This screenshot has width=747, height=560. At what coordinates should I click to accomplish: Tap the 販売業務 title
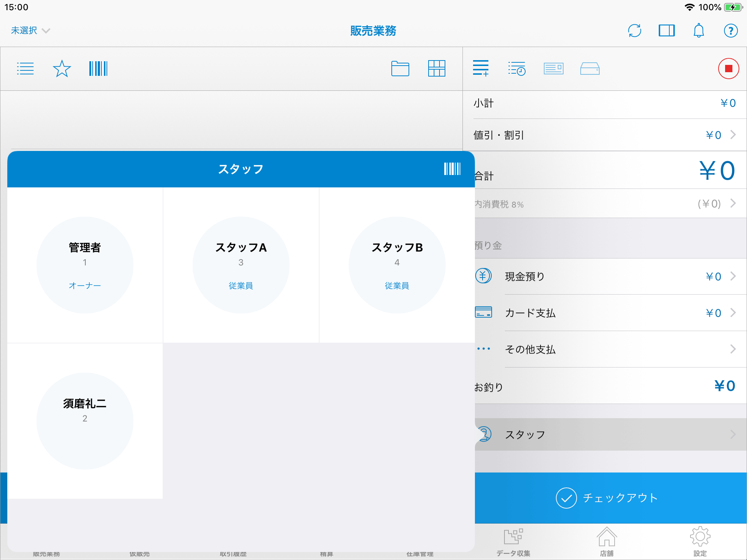[373, 31]
